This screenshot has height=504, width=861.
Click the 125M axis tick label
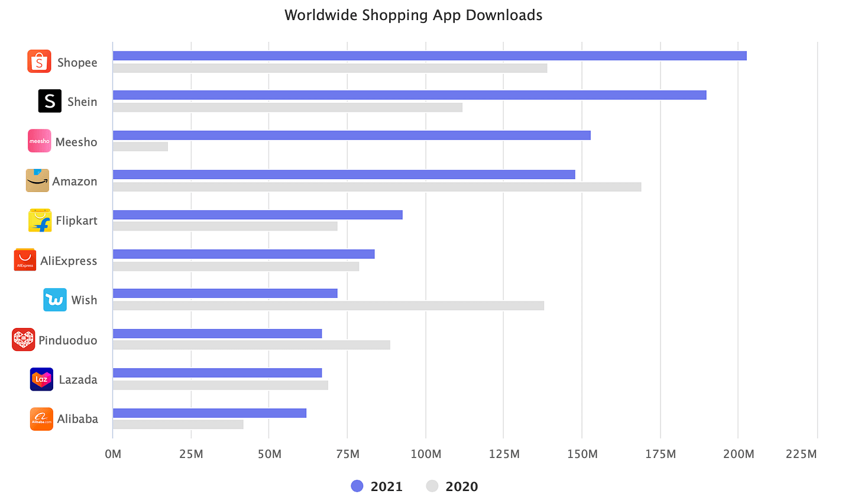504,454
